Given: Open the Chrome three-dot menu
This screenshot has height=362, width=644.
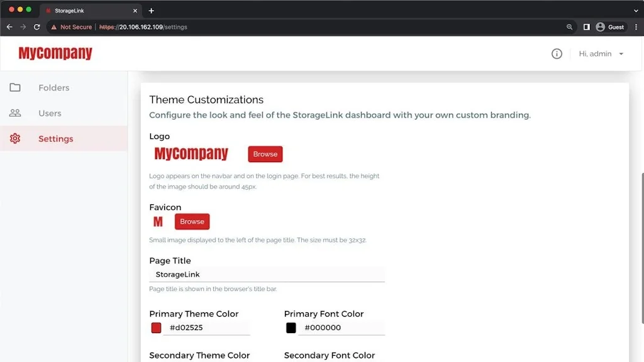Looking at the screenshot, I should (x=636, y=27).
